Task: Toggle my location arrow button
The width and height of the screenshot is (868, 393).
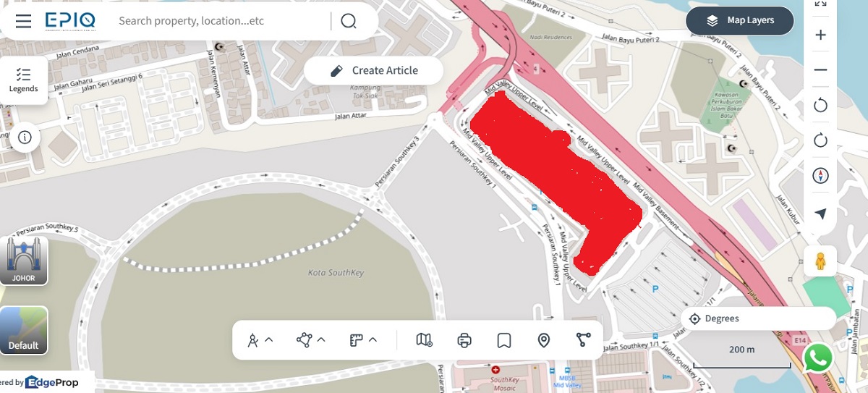Action: (820, 214)
